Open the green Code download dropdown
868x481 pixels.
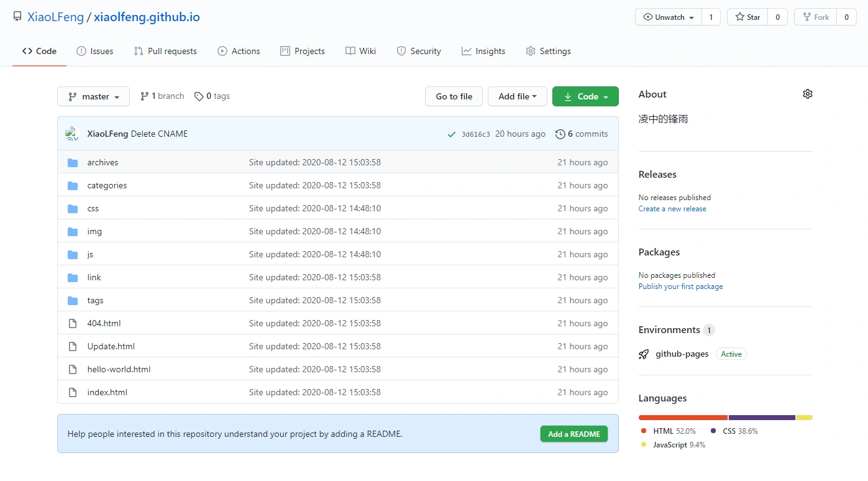click(x=585, y=96)
